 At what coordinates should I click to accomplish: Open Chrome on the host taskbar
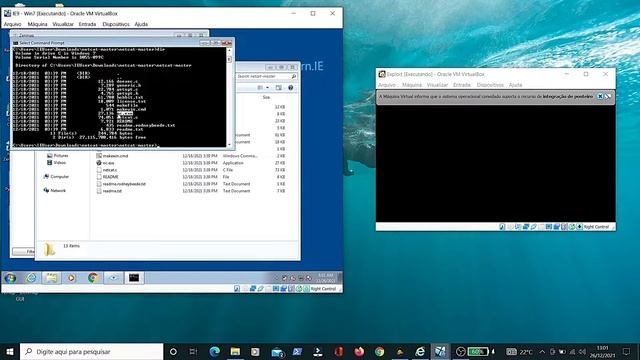379,351
